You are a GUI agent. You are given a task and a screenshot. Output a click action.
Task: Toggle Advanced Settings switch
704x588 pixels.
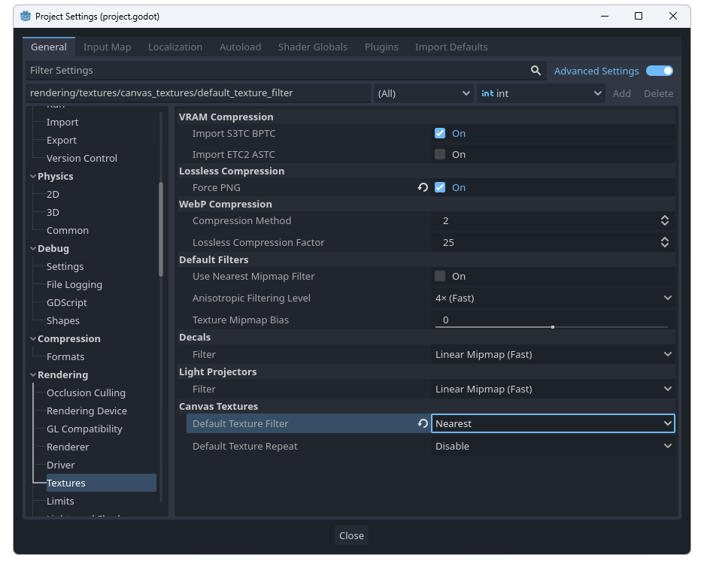pos(659,71)
